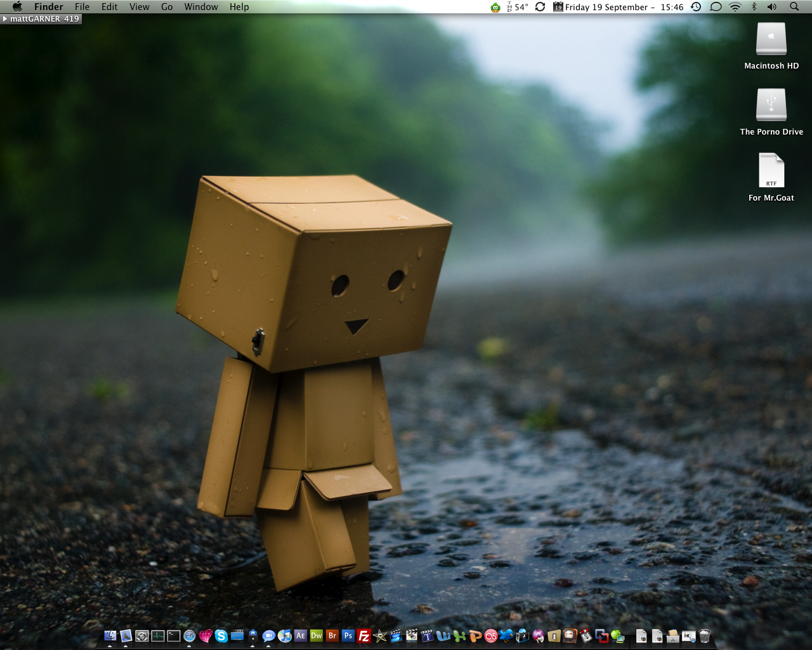This screenshot has height=650, width=812.
Task: Open iTunes from the dock
Action: click(284, 635)
